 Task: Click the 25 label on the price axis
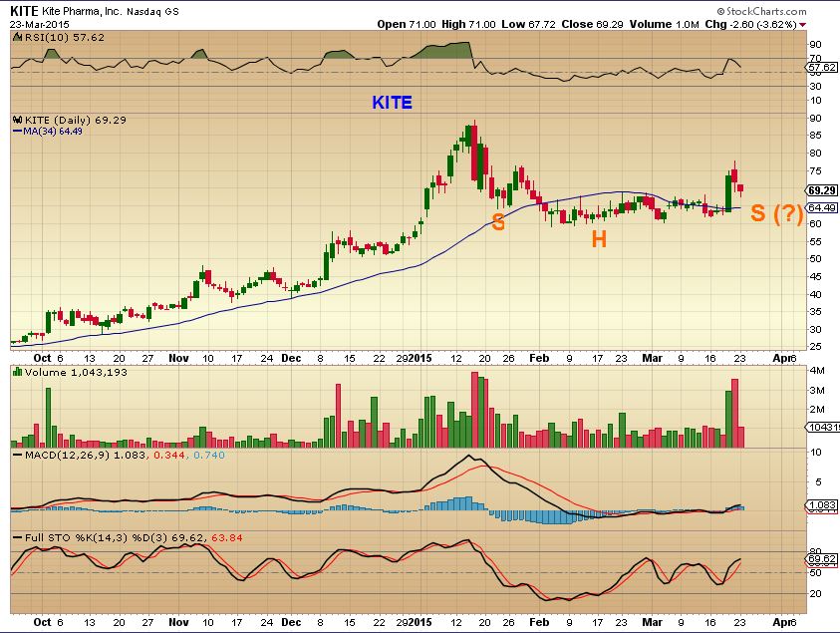[x=815, y=347]
